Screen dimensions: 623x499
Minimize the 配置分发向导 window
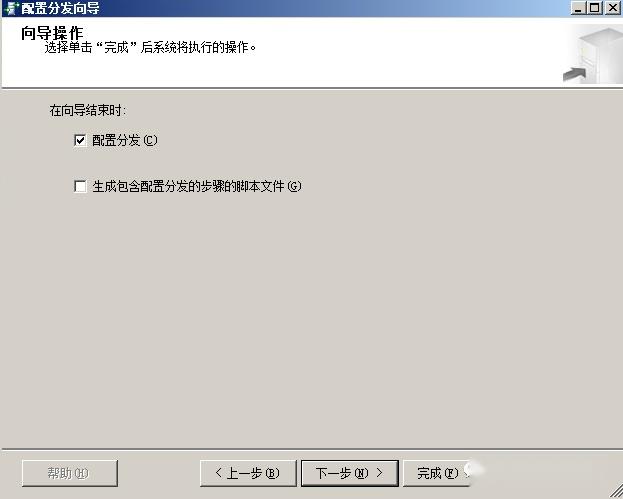pos(578,8)
